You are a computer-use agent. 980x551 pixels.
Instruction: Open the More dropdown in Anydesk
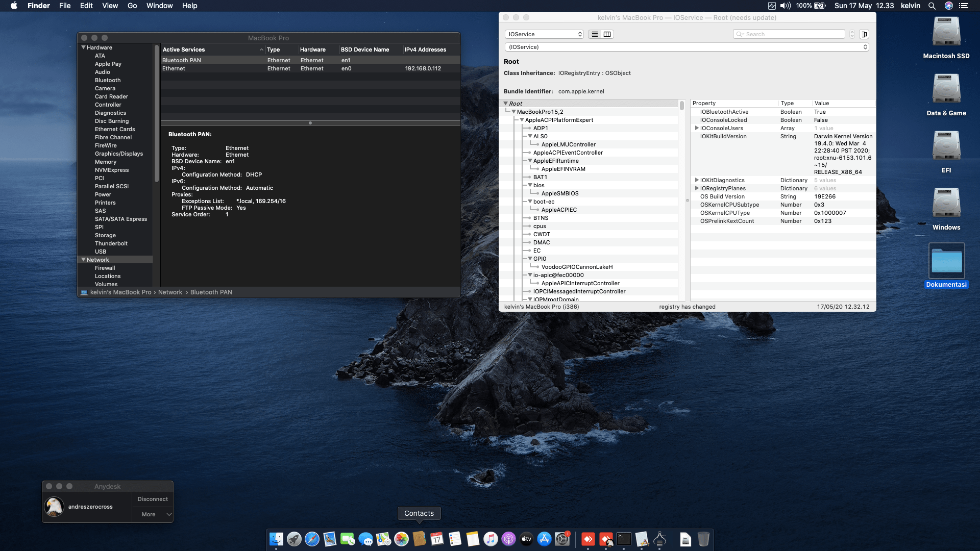(x=153, y=514)
